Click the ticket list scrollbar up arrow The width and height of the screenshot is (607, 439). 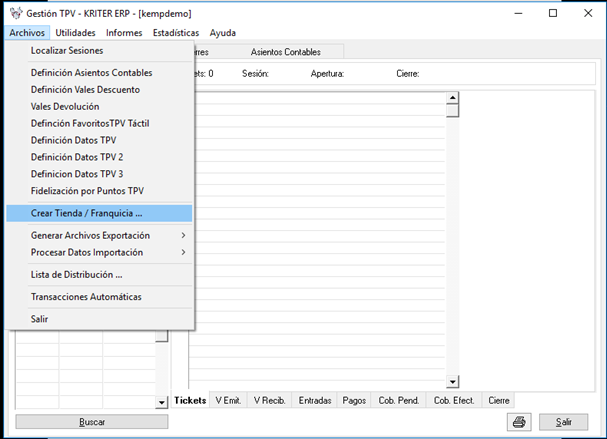[452, 98]
